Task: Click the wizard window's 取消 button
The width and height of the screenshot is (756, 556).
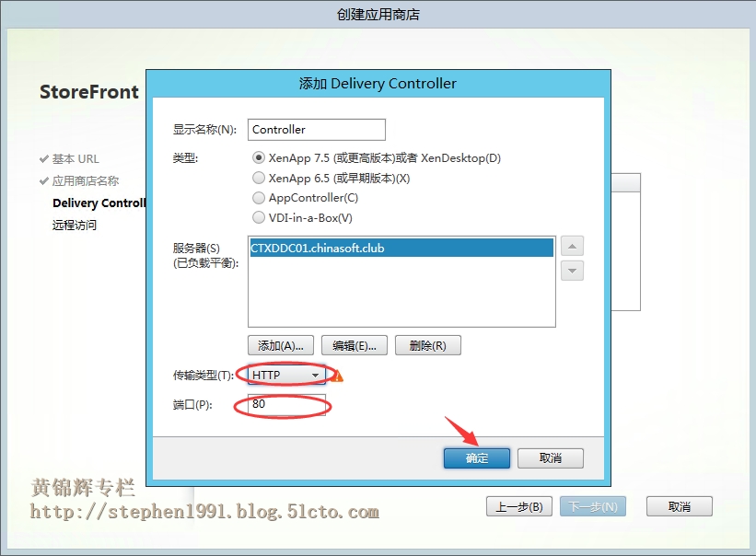Action: coord(680,506)
